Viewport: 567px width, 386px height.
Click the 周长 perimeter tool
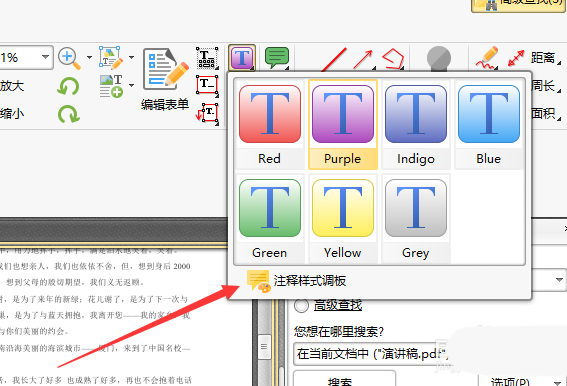[x=545, y=86]
